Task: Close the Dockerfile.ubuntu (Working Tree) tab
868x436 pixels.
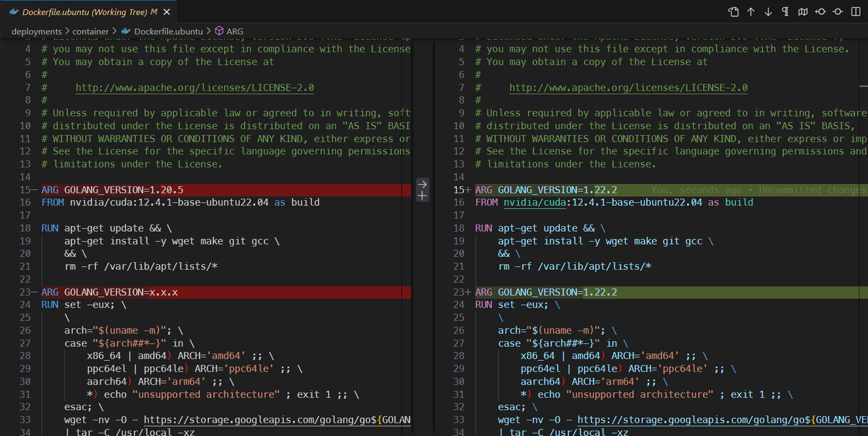Action: click(167, 12)
